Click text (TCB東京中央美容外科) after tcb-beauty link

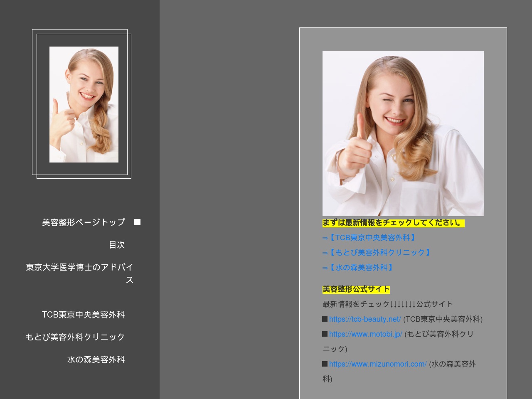click(x=443, y=319)
